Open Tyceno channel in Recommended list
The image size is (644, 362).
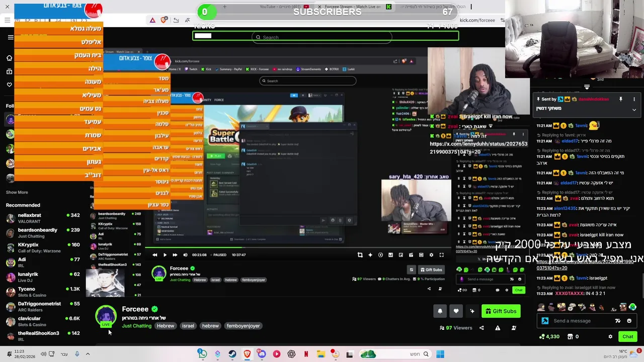click(x=43, y=292)
